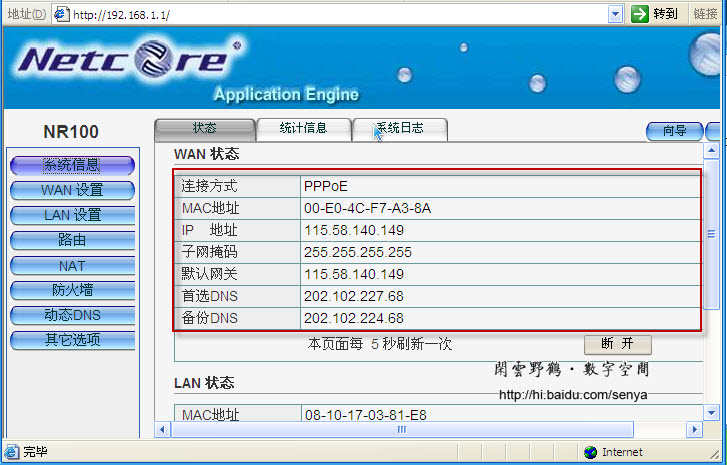The image size is (727, 465).
Task: Open the 路由 sidebar menu
Action: click(72, 240)
